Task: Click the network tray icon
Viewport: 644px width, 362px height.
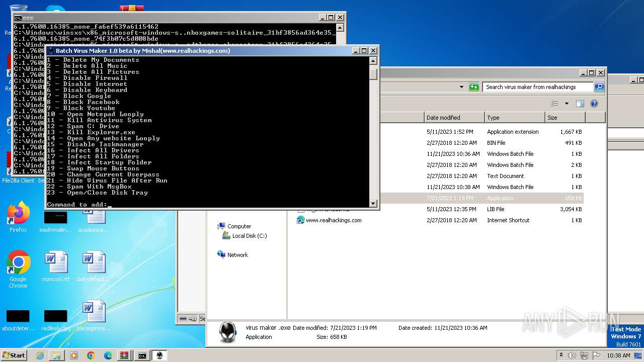Action: click(x=585, y=355)
